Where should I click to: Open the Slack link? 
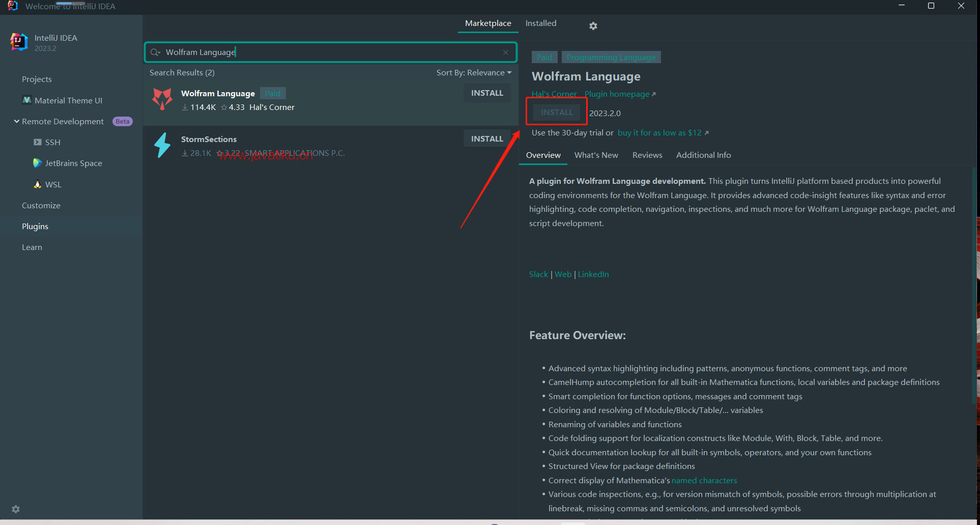pyautogui.click(x=538, y=274)
